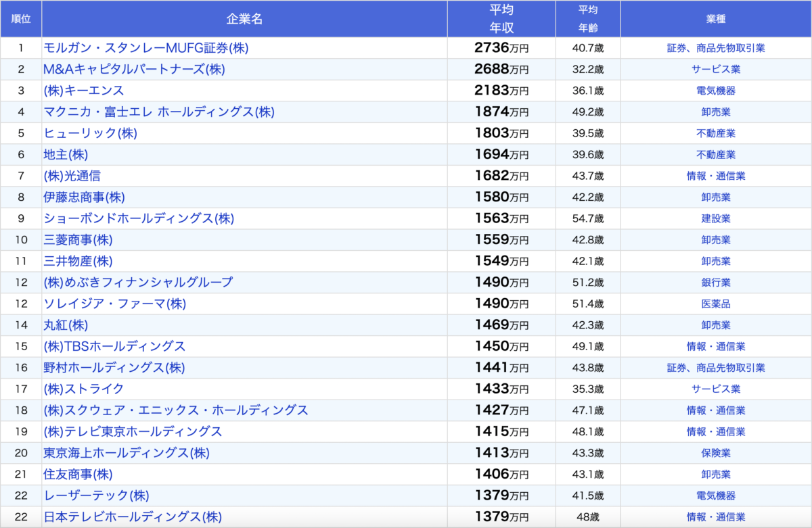Click 卸売業 in the 伊藤忠商事 row
This screenshot has height=528, width=812.
pos(716,197)
